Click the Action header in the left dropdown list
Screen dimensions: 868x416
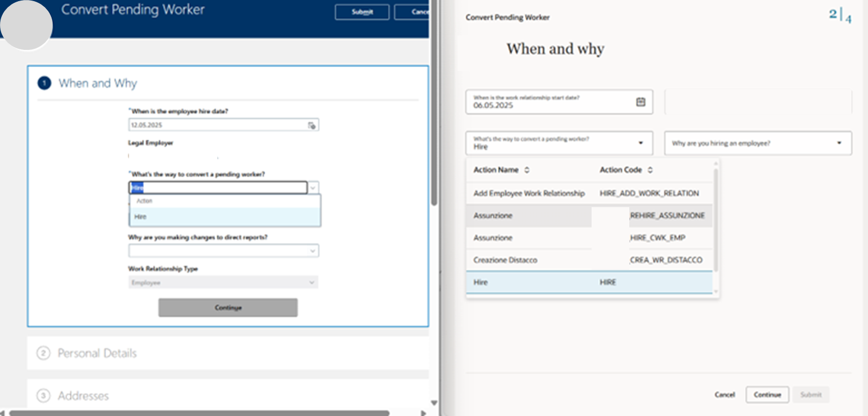pyautogui.click(x=144, y=201)
